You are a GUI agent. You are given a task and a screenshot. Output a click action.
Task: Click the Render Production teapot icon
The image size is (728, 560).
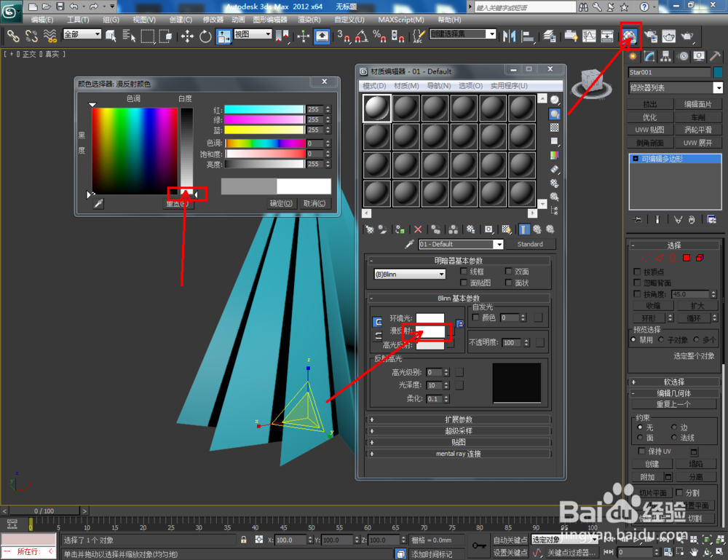pyautogui.click(x=687, y=36)
